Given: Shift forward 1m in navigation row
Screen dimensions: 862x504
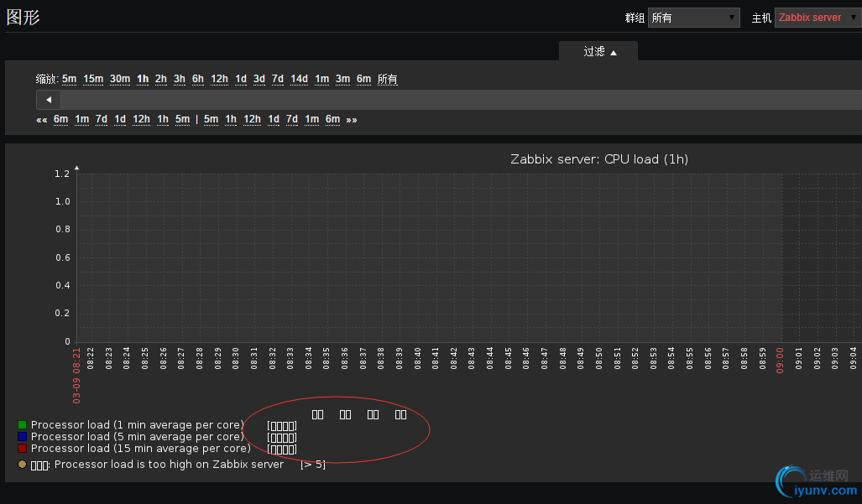Looking at the screenshot, I should pos(311,119).
